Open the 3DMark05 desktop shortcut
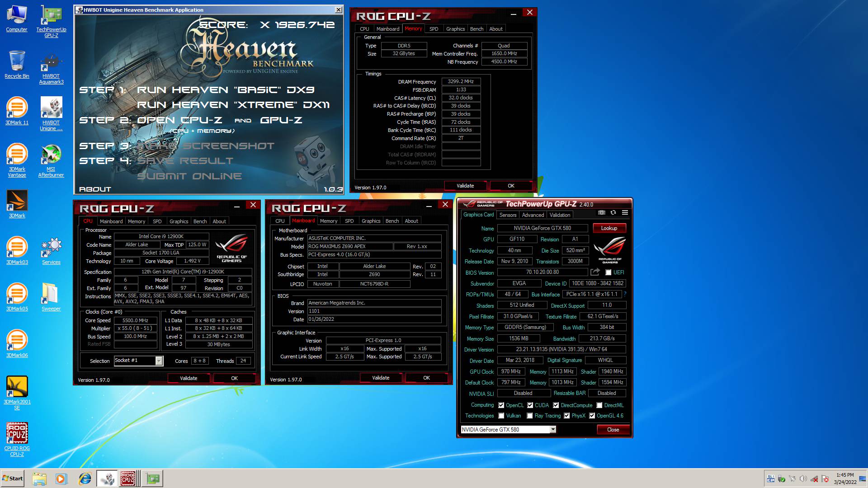This screenshot has width=868, height=488. tap(17, 297)
